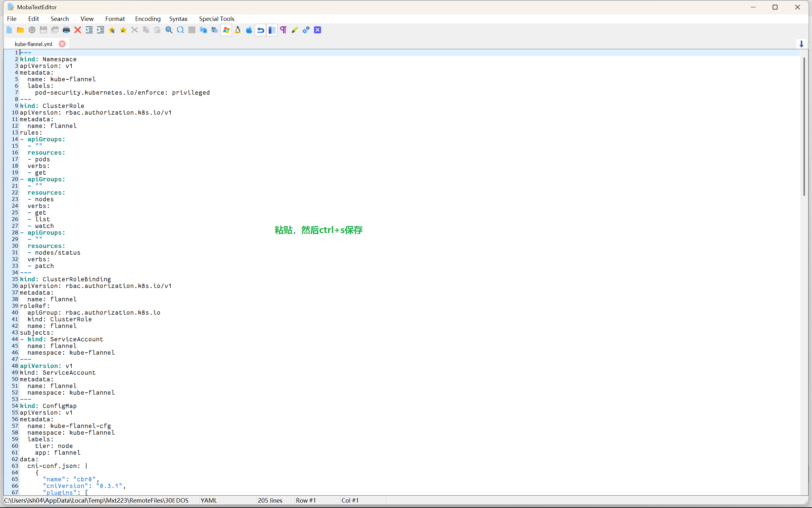Toggle word wrap button
The image size is (812, 508).
260,30
